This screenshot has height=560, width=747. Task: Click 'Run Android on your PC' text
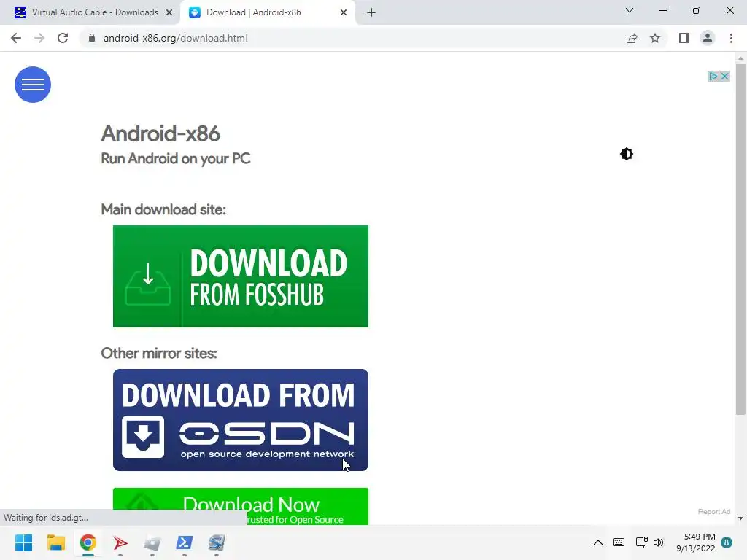176,158
